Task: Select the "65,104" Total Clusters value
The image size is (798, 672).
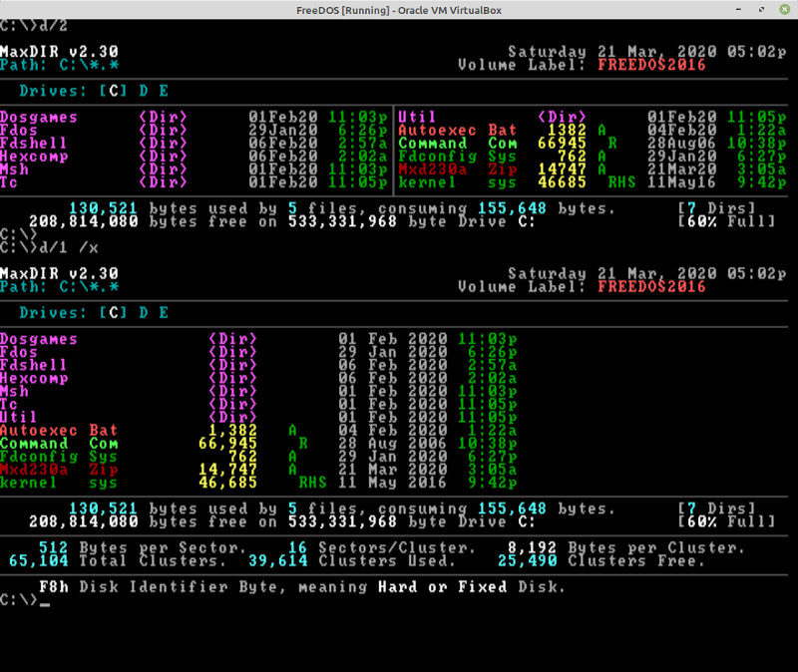Action: (x=39, y=560)
